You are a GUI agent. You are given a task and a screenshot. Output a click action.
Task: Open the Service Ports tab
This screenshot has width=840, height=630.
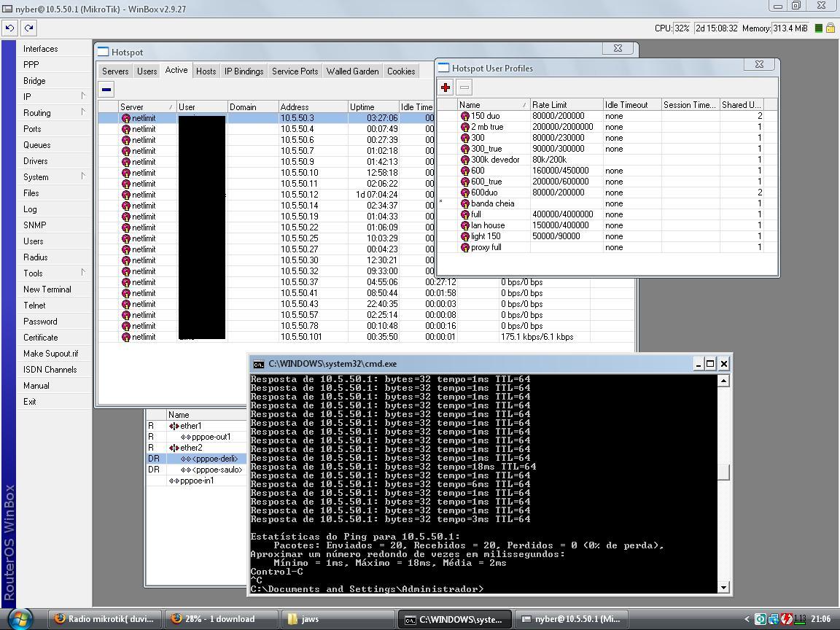point(295,71)
